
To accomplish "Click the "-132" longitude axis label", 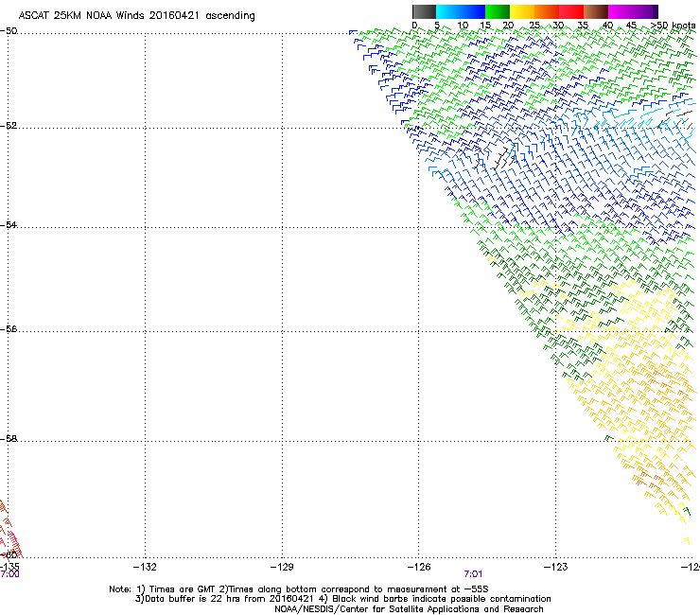I will click(x=145, y=567).
